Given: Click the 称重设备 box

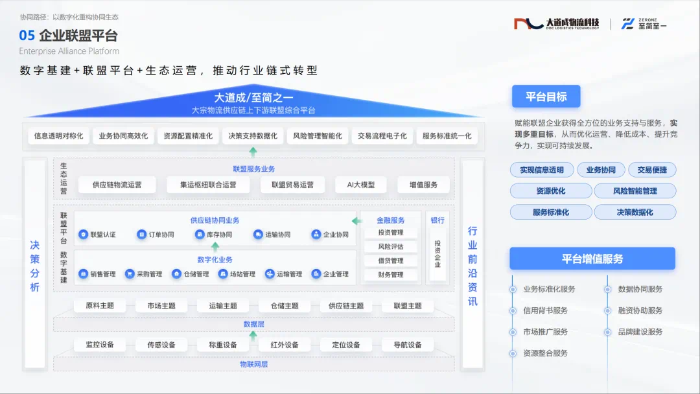Looking at the screenshot, I should tap(223, 344).
